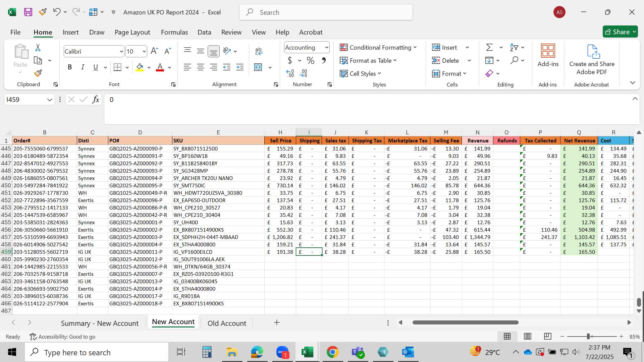Click the Search box in title bar
This screenshot has width=644, height=362.
pos(326,12)
